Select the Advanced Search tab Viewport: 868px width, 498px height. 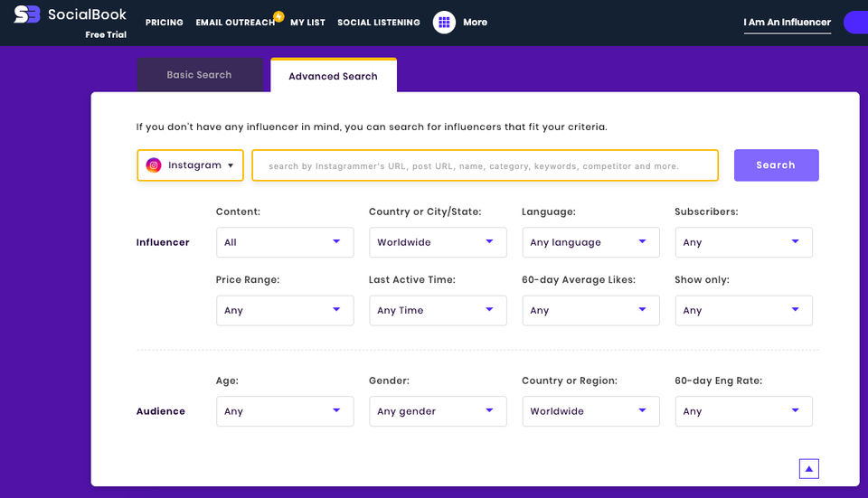pyautogui.click(x=333, y=77)
